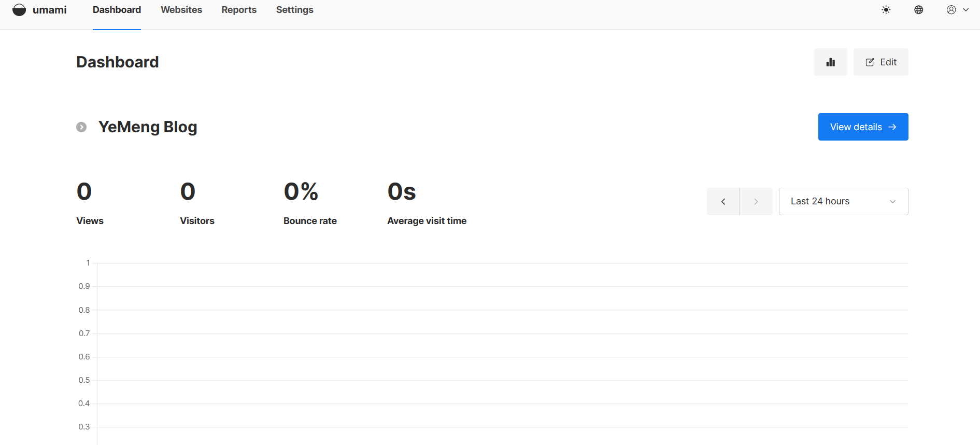Image resolution: width=980 pixels, height=445 pixels.
Task: Open the Settings tab
Action: [294, 10]
